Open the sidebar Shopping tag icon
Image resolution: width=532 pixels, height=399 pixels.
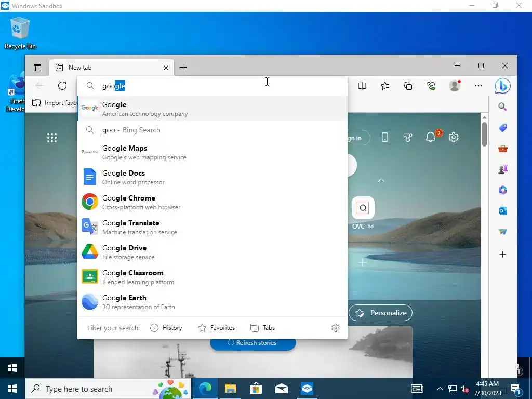[502, 128]
